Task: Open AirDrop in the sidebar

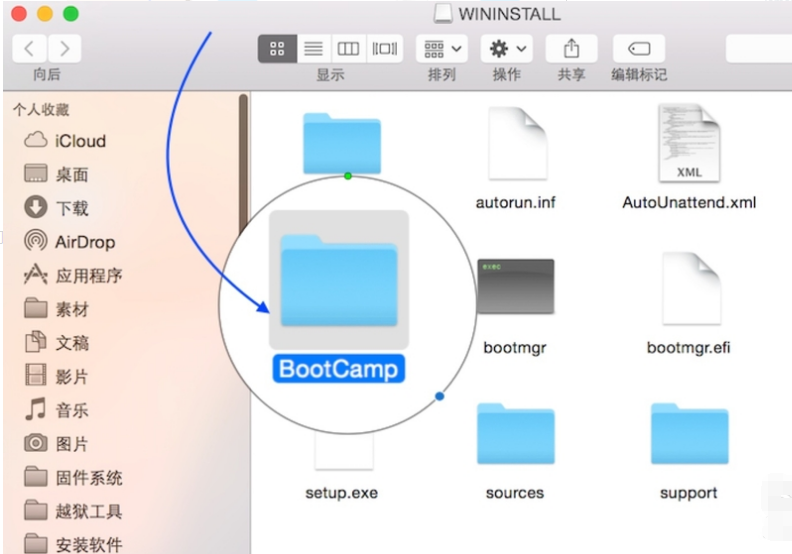Action: (x=84, y=242)
